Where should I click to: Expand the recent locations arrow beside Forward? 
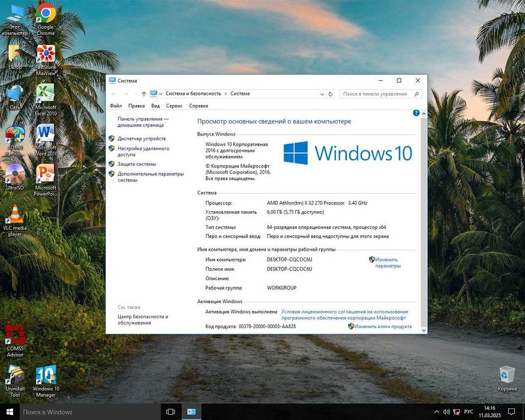point(135,94)
